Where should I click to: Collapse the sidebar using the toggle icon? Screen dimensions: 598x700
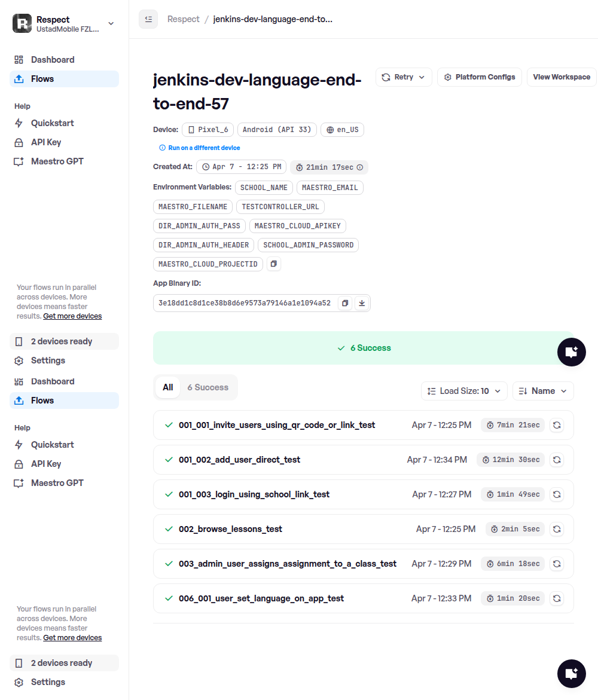coord(148,19)
